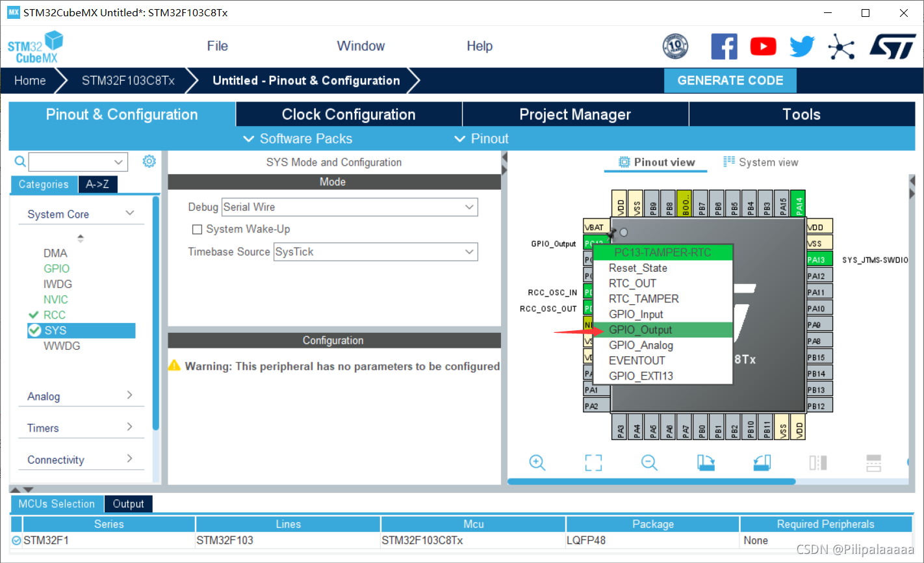Image resolution: width=924 pixels, height=563 pixels.
Task: Select IWDG in System Core list
Action: 58,284
